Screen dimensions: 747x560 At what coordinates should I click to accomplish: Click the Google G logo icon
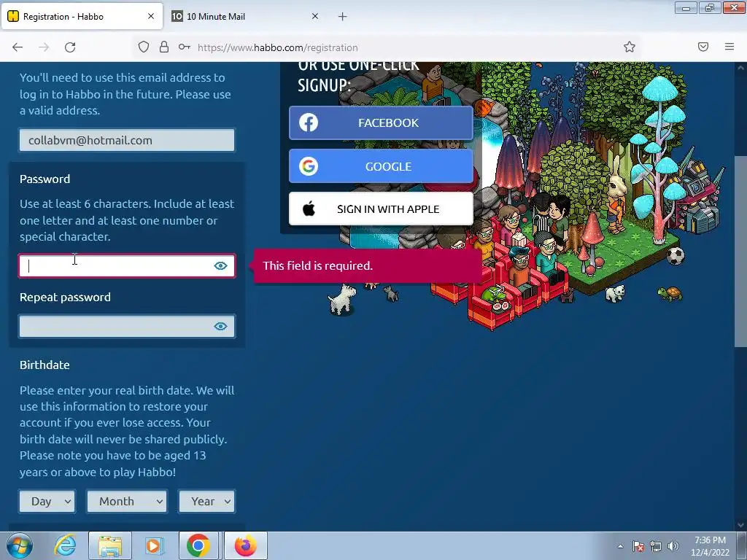(309, 166)
